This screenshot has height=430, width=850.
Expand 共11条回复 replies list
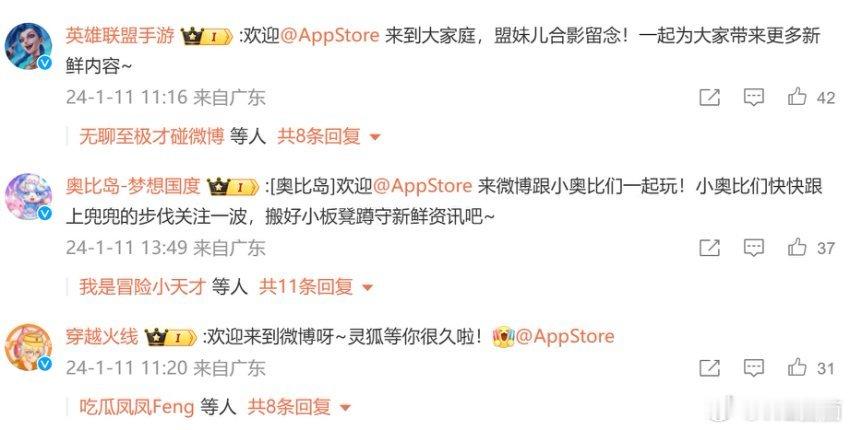tap(316, 286)
